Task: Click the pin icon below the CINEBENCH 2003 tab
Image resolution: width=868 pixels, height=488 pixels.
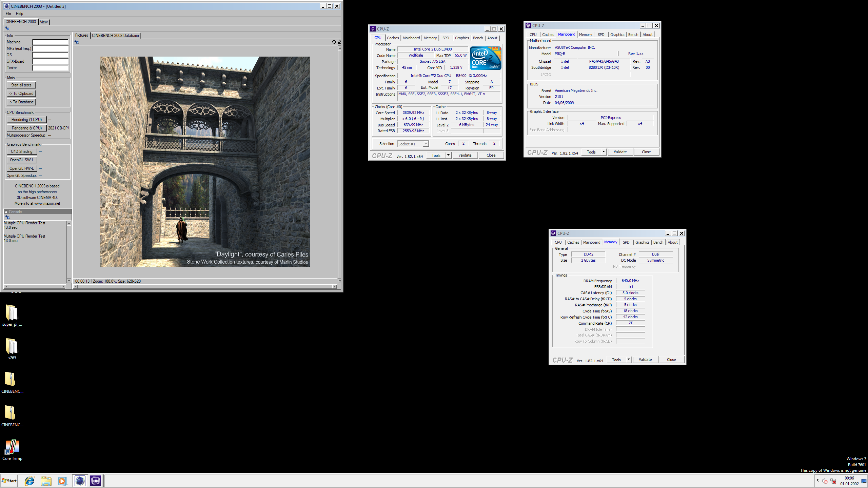Action: click(7, 28)
